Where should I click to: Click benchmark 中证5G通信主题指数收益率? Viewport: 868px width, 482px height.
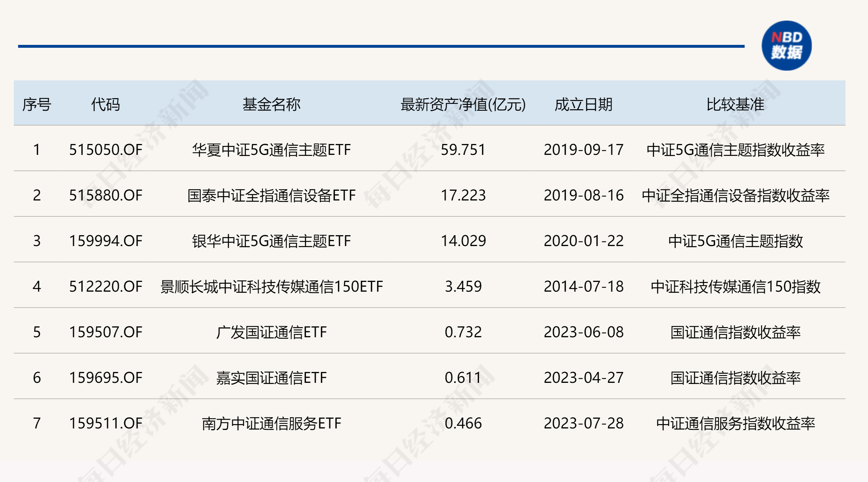tap(736, 150)
